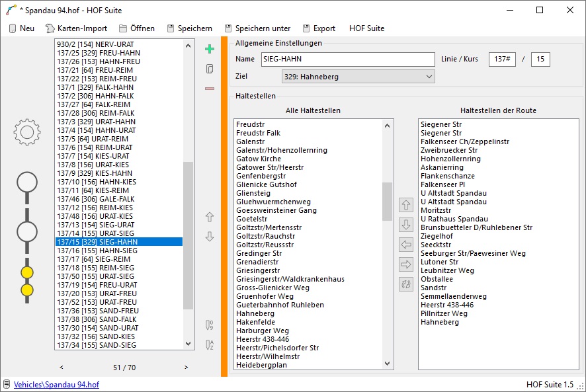Open the Vehicles\Spandau 94.hof file link
The image size is (586, 392).
point(56,384)
